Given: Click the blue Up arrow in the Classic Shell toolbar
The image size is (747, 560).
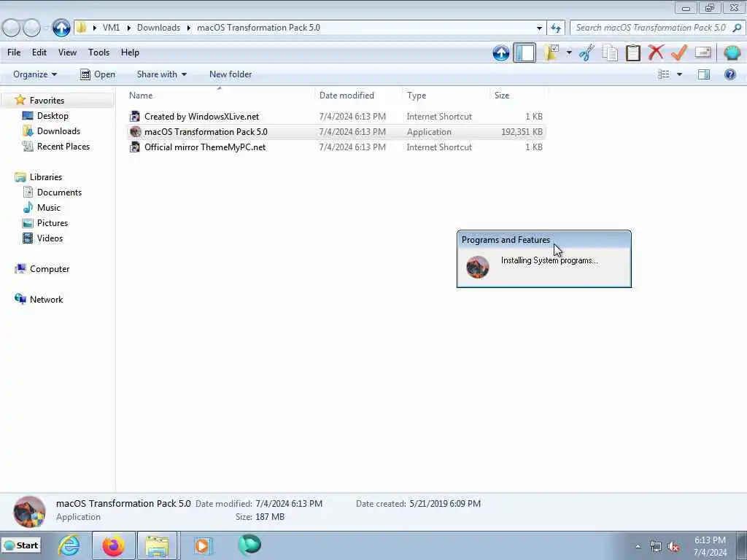Looking at the screenshot, I should [500, 52].
